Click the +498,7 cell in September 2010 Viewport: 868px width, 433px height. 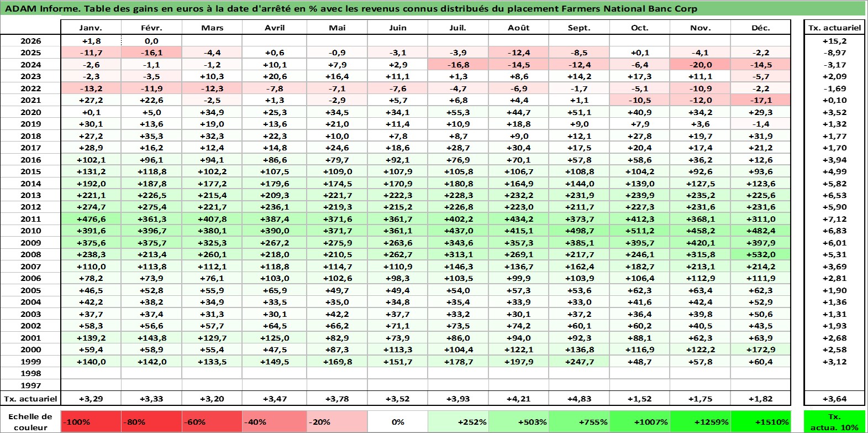(579, 231)
